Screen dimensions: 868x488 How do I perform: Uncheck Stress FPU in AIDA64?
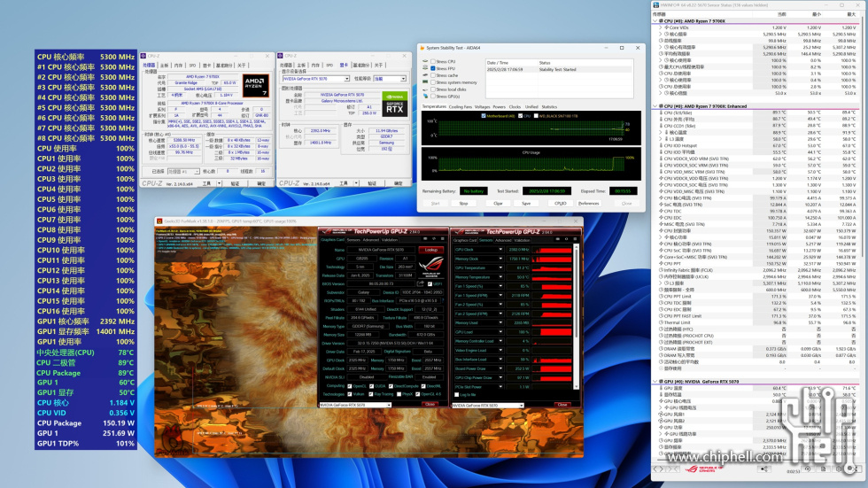[x=433, y=68]
